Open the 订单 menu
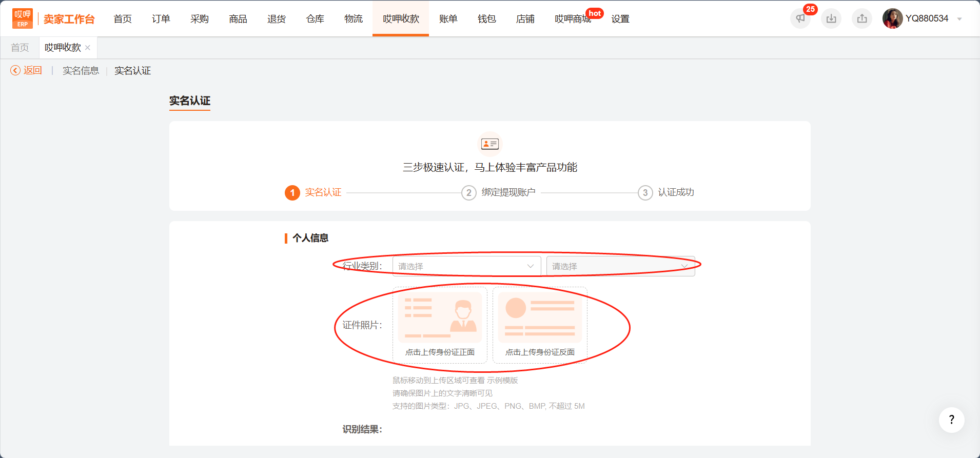This screenshot has width=980, height=458. point(161,19)
